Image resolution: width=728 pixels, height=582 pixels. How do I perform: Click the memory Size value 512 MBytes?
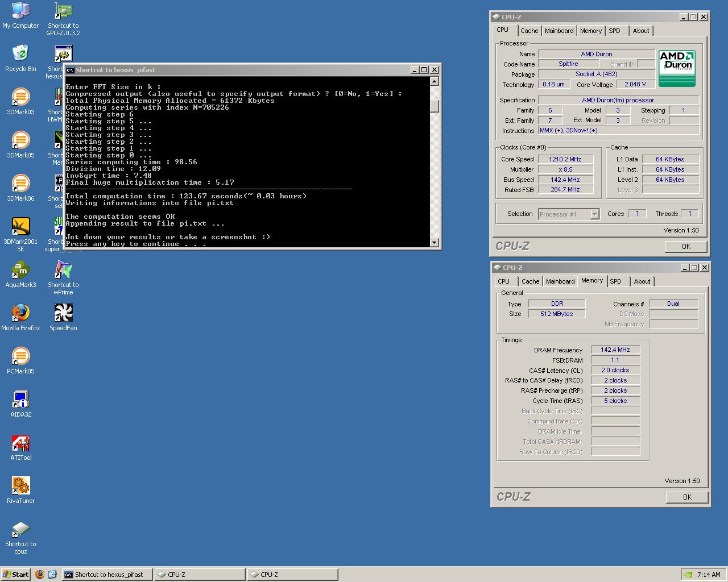[557, 314]
